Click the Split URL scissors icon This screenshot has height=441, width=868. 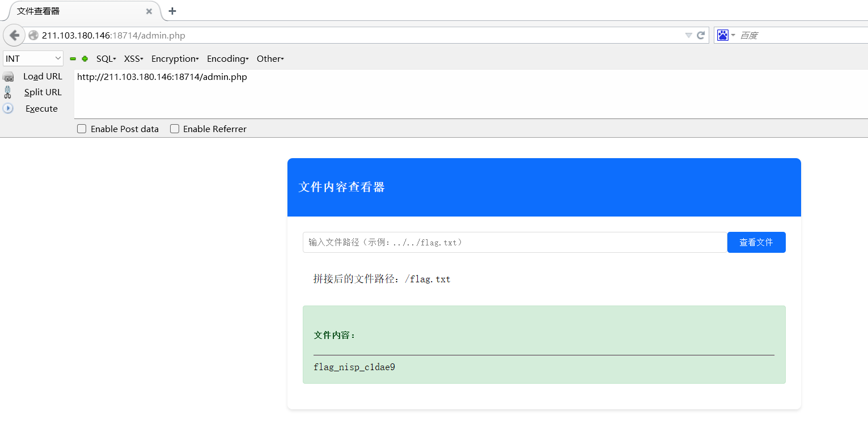[x=8, y=92]
